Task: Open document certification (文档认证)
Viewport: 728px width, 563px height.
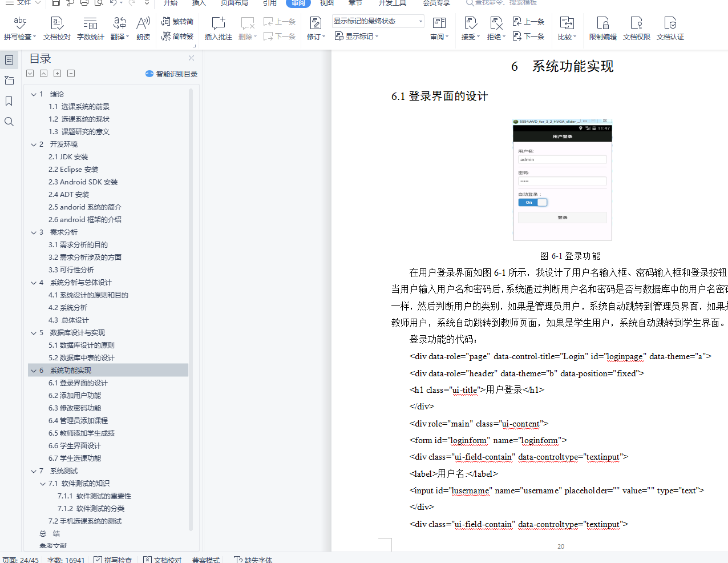Action: pos(670,29)
